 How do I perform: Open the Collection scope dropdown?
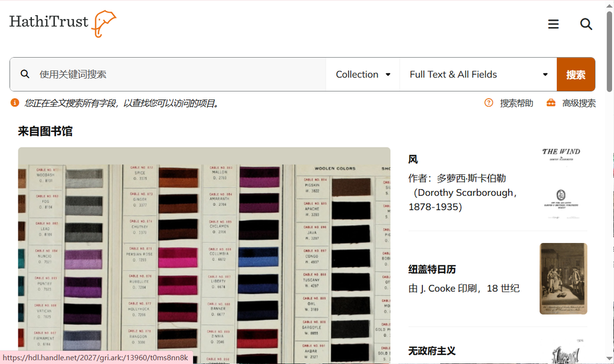(x=362, y=74)
